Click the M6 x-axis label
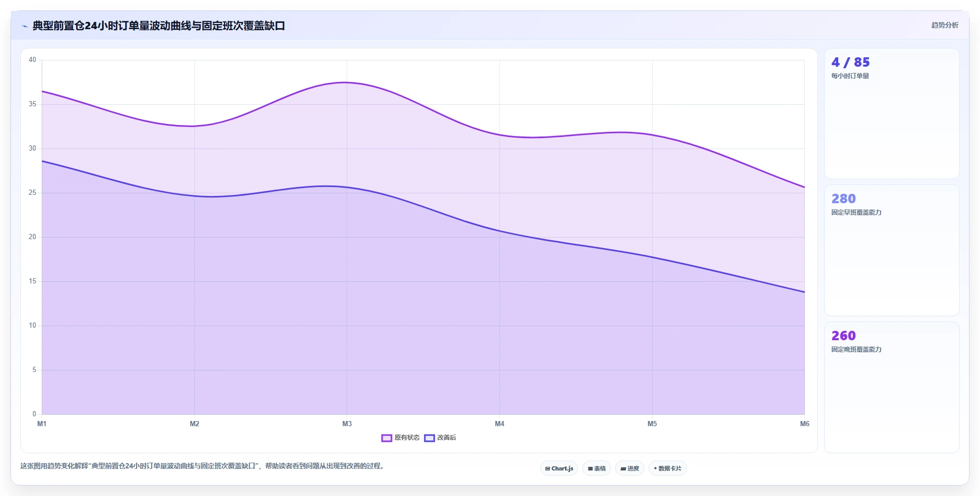980x496 pixels. (x=805, y=424)
